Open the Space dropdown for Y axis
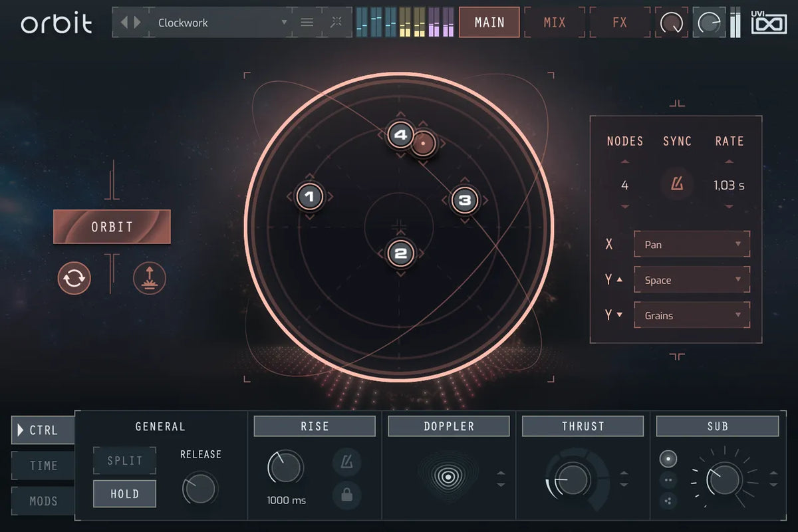 [692, 279]
